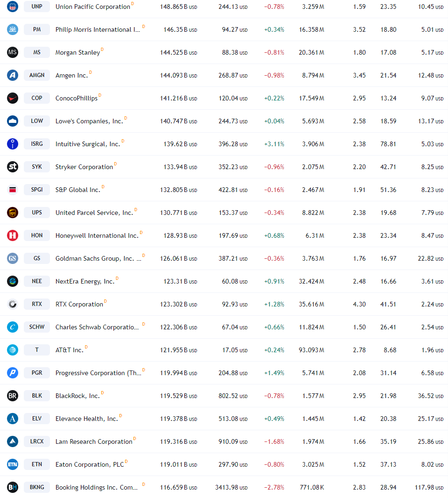Click the 36.52 USD EPS value

(x=431, y=396)
